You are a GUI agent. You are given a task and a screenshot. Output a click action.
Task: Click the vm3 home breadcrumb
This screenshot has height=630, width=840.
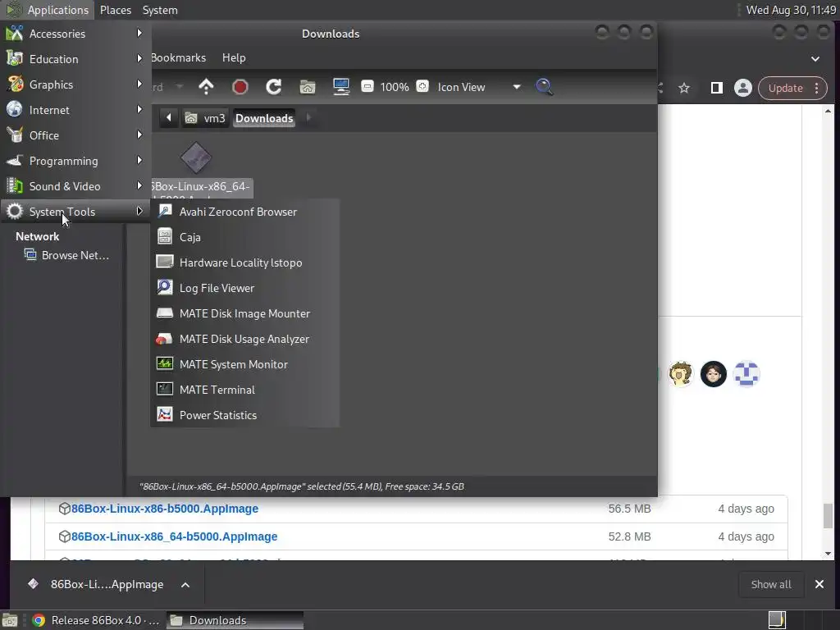205,118
